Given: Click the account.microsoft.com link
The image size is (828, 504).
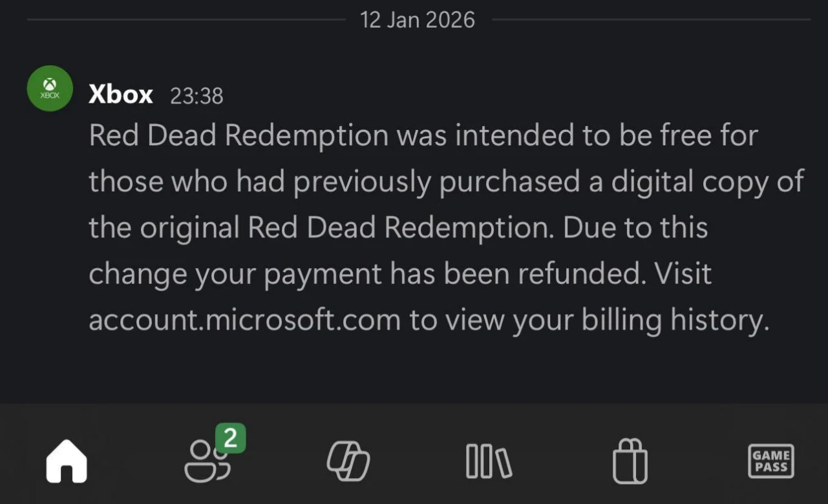Looking at the screenshot, I should pos(244,320).
